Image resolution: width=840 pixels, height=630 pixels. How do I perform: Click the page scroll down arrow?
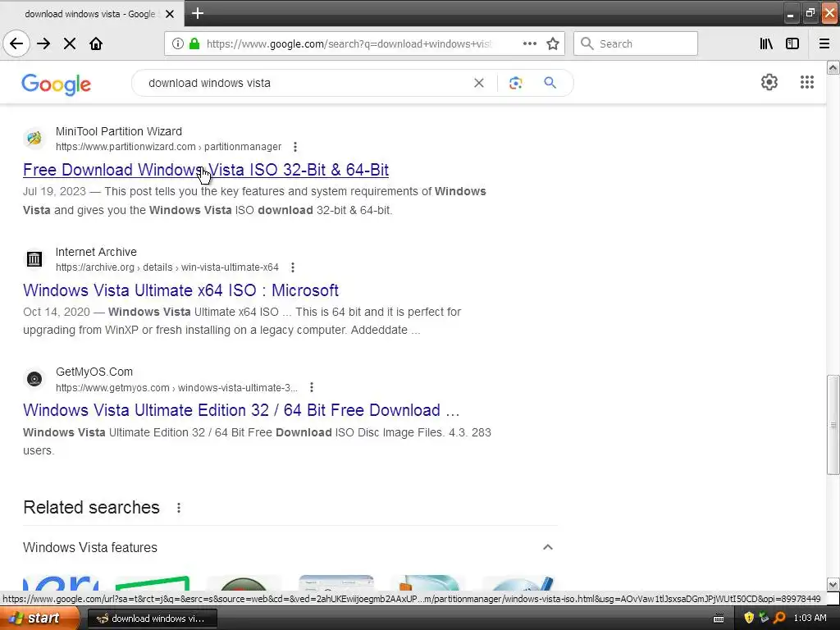pyautogui.click(x=833, y=584)
